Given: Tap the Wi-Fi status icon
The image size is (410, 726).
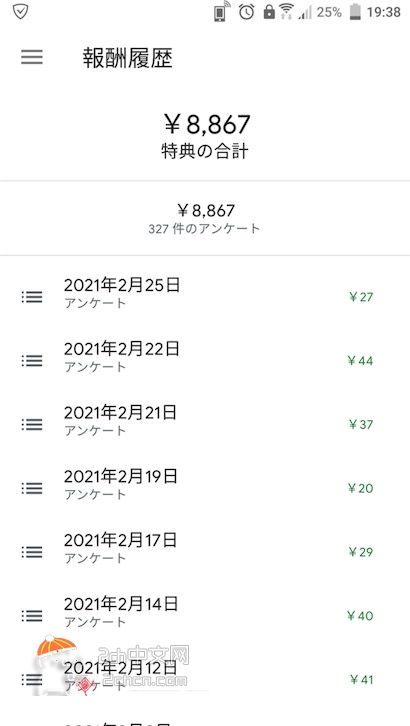Looking at the screenshot, I should (287, 12).
